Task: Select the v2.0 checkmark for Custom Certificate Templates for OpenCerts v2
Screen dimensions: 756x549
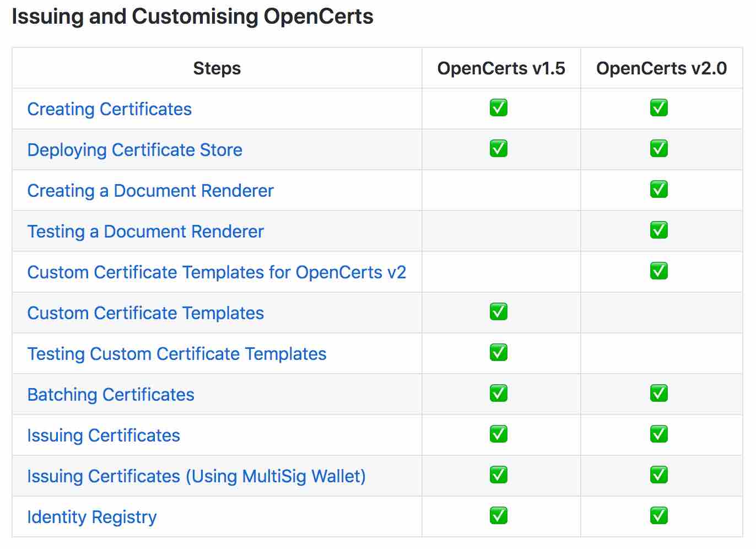Action: [660, 271]
